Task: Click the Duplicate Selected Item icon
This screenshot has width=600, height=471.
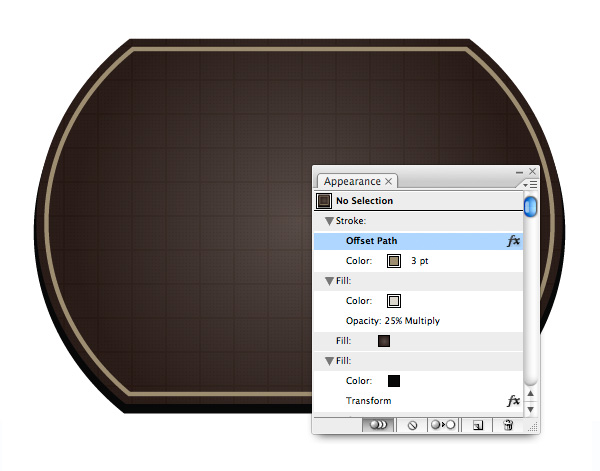Action: tap(478, 424)
